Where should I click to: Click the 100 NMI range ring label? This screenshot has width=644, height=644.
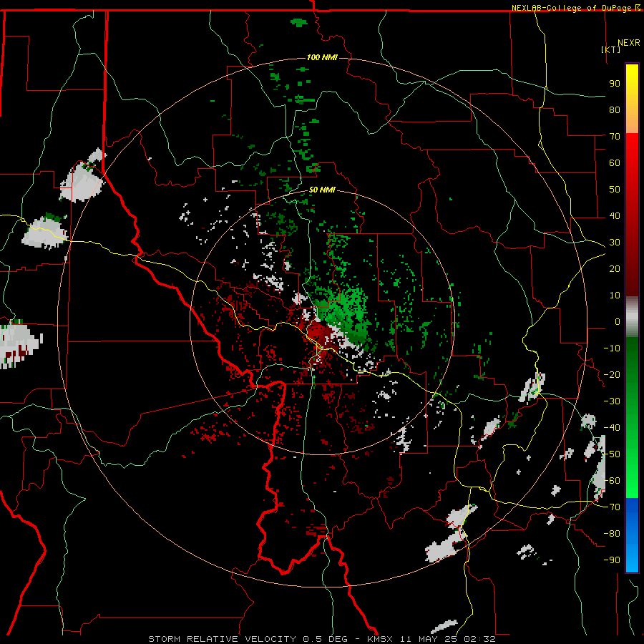[x=322, y=57]
